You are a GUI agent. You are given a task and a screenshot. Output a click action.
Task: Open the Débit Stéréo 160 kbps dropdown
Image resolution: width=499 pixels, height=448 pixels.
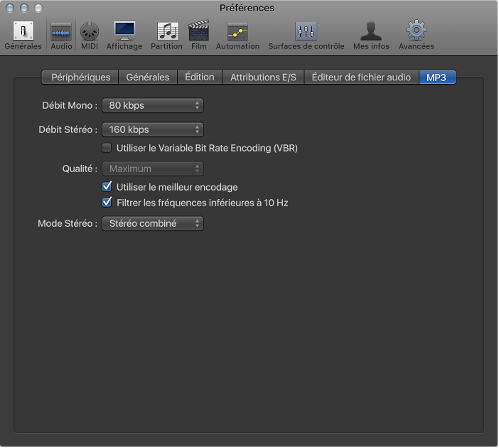[x=153, y=129]
